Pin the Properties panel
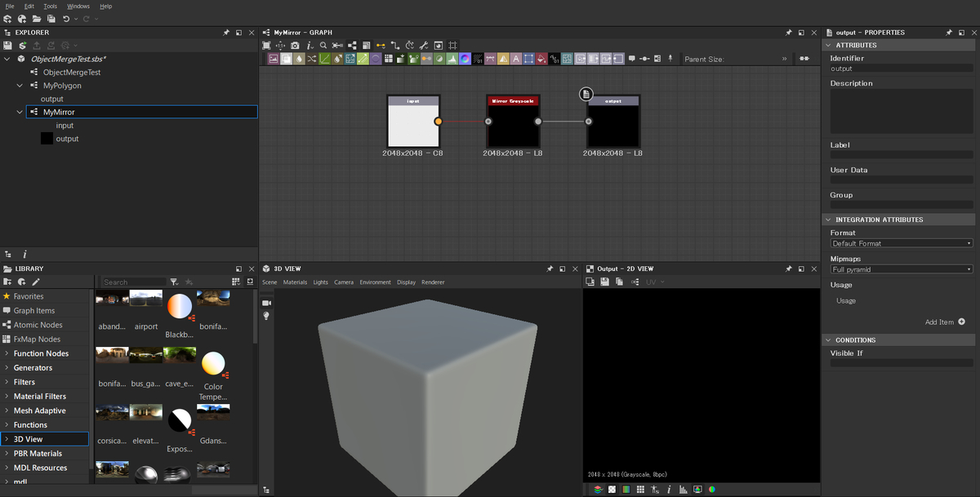Viewport: 980px width, 497px height. (x=949, y=33)
